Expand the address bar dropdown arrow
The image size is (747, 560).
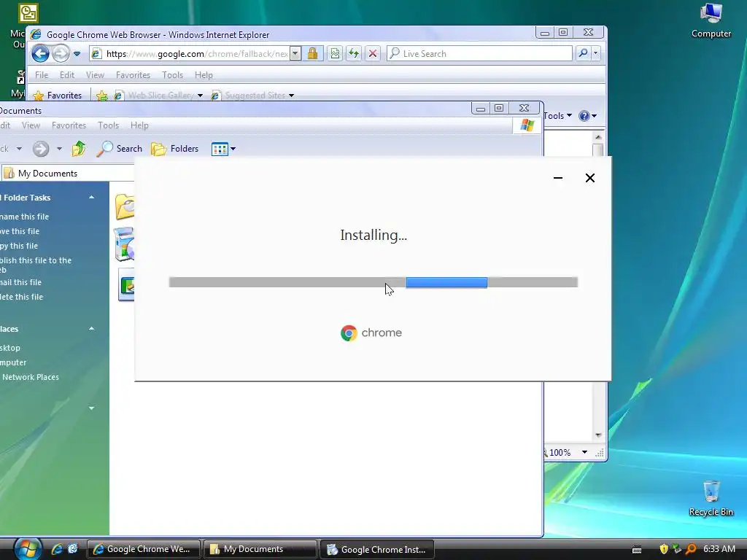(295, 54)
